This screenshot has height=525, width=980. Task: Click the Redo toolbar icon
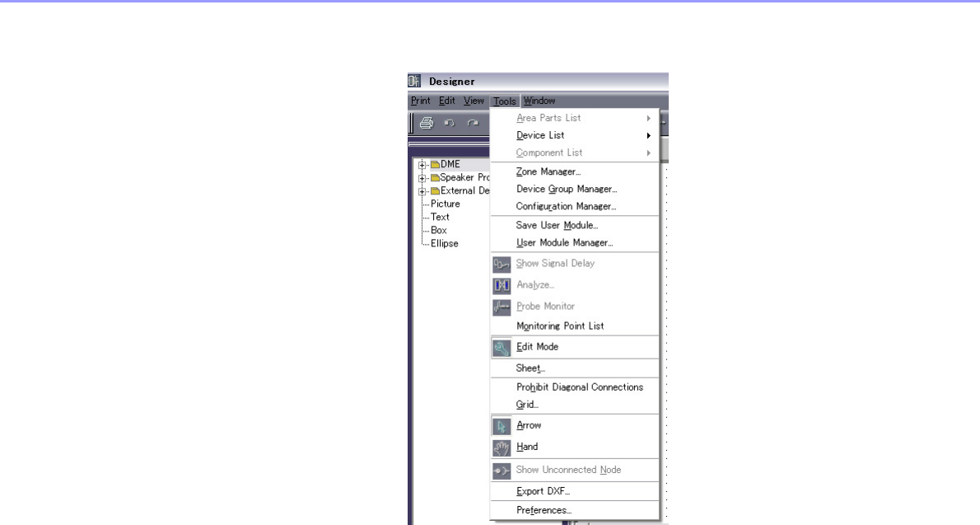[x=473, y=123]
